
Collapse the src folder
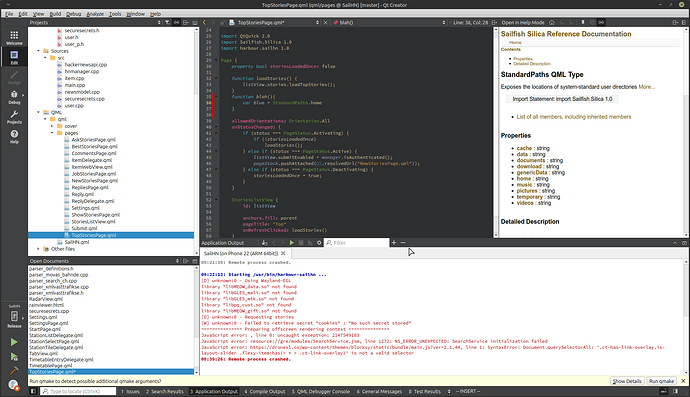click(x=45, y=58)
